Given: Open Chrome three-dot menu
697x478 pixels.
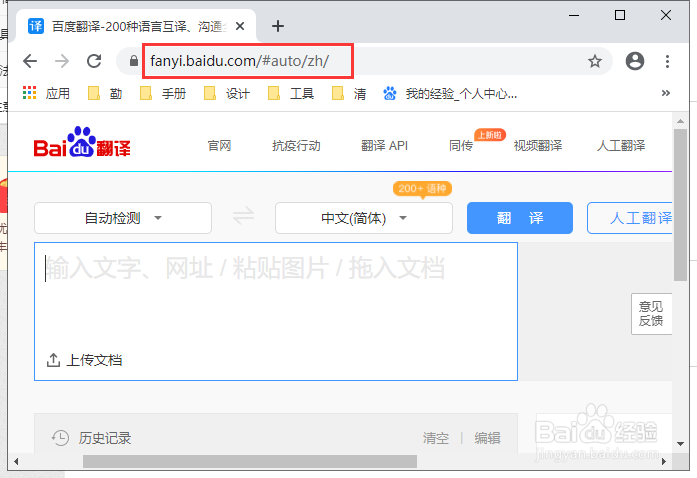Looking at the screenshot, I should (667, 61).
